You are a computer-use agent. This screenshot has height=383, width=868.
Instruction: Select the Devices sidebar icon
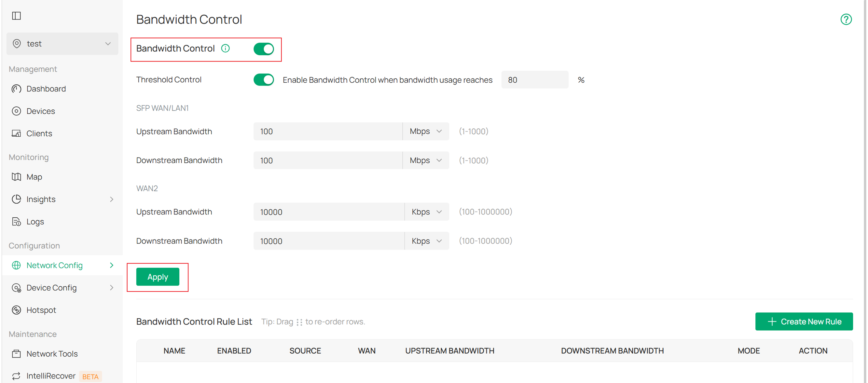(x=17, y=111)
